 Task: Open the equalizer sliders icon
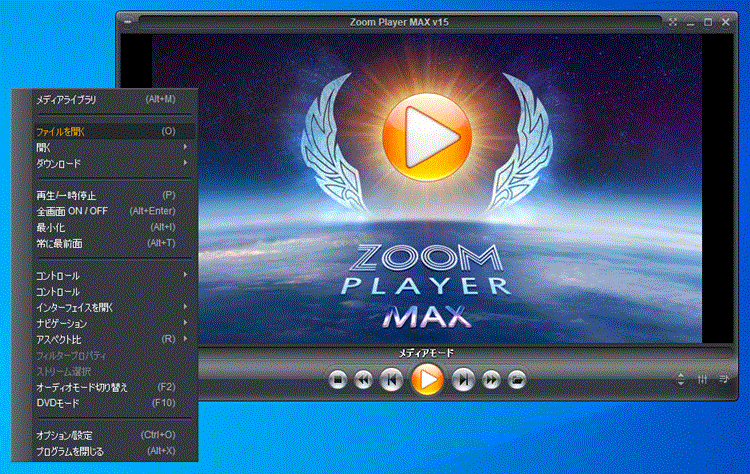pyautogui.click(x=702, y=380)
